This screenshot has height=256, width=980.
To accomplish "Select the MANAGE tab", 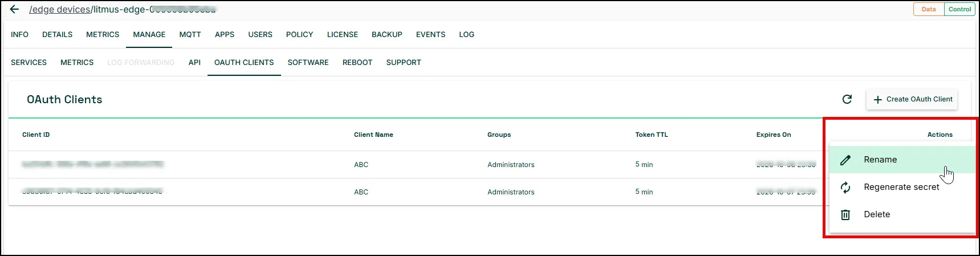I will pos(149,34).
